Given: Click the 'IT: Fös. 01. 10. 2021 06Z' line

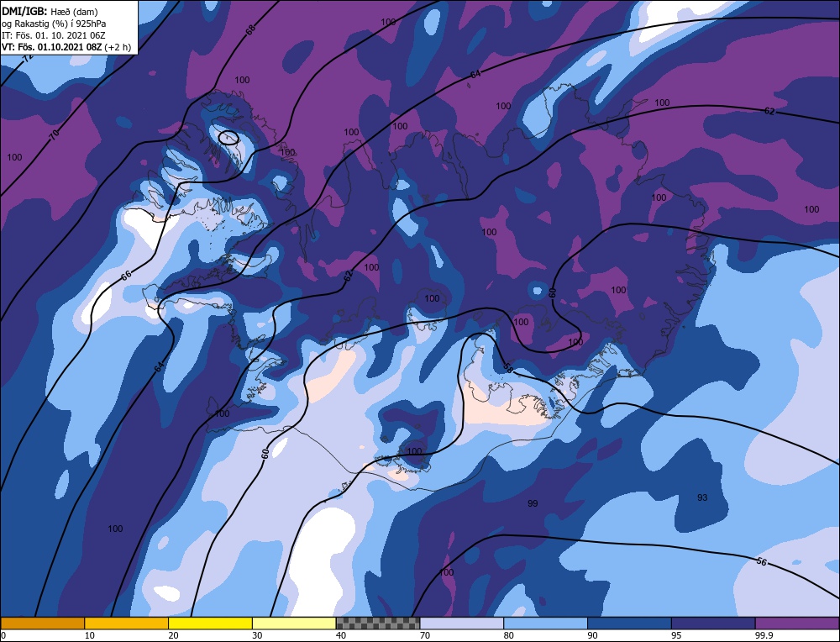Looking at the screenshot, I should click(x=54, y=34).
